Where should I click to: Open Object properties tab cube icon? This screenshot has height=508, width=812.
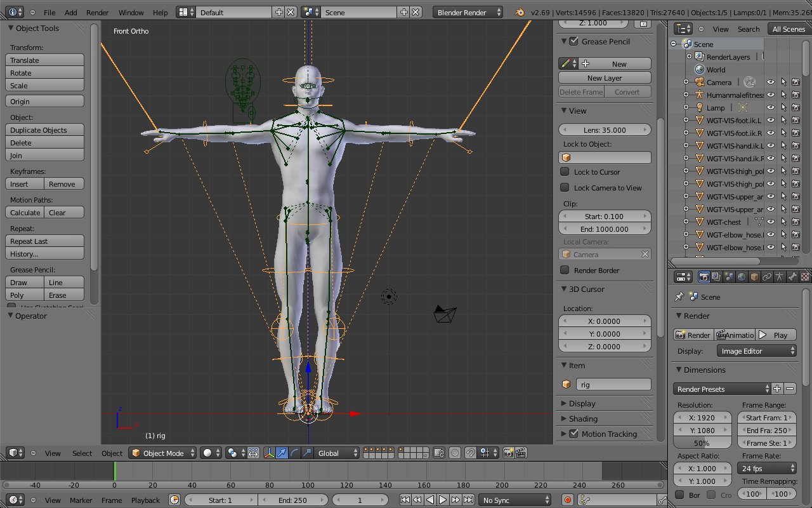click(754, 277)
